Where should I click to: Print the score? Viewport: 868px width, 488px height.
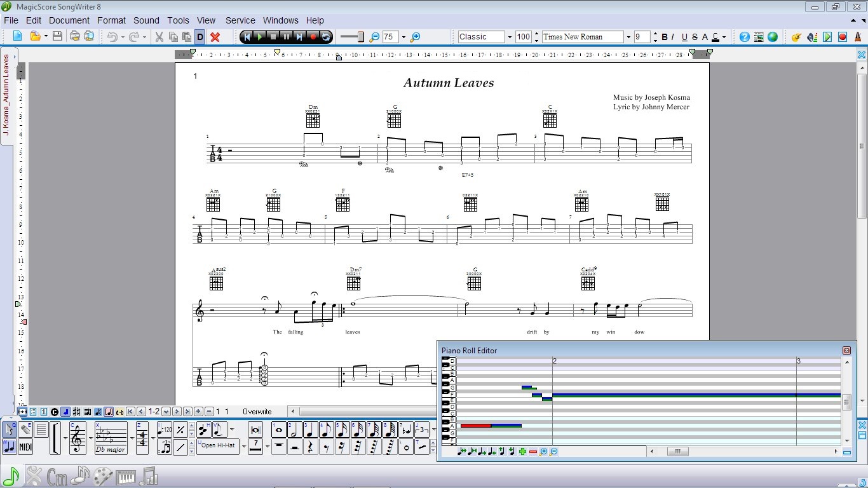pos(74,36)
